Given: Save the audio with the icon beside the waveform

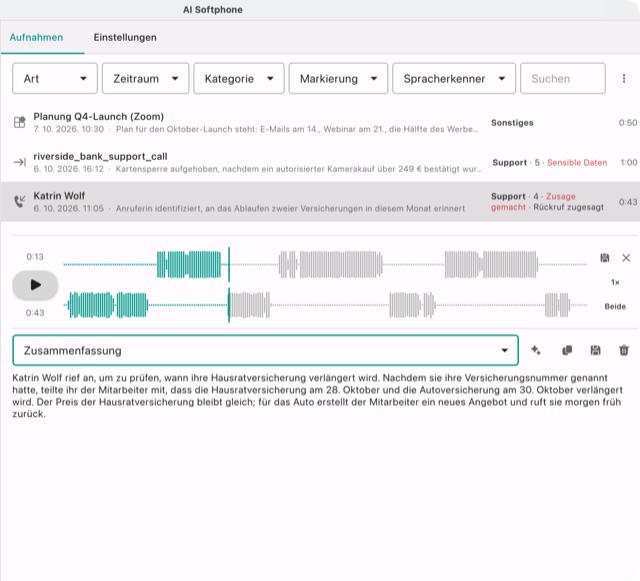Looking at the screenshot, I should (604, 258).
